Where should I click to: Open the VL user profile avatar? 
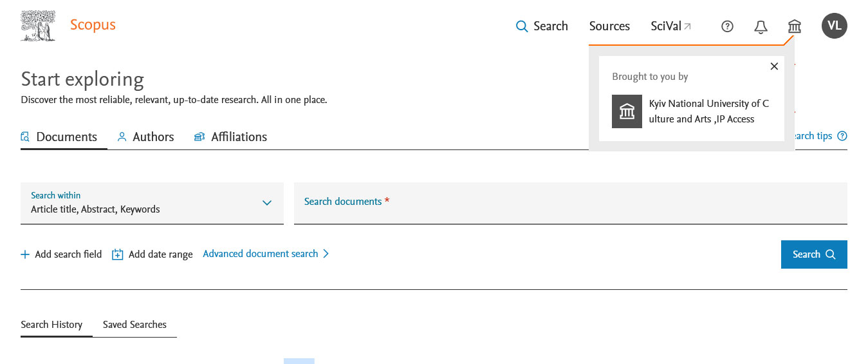pos(834,26)
